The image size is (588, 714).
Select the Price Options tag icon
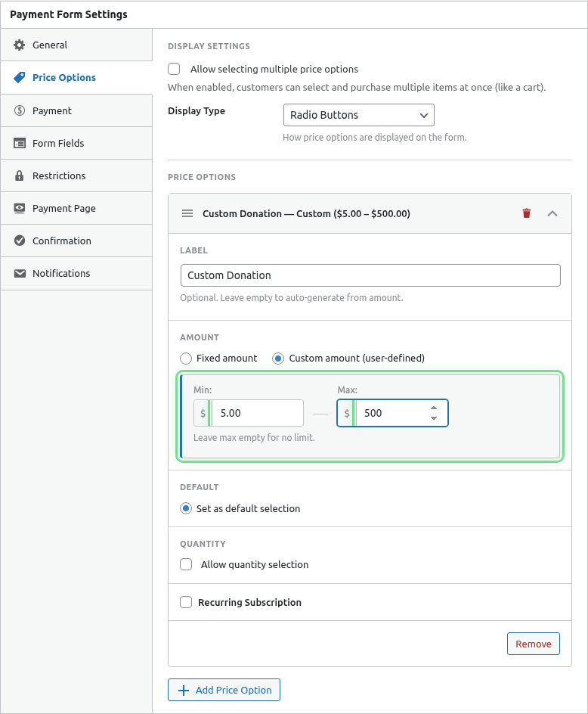tap(18, 77)
